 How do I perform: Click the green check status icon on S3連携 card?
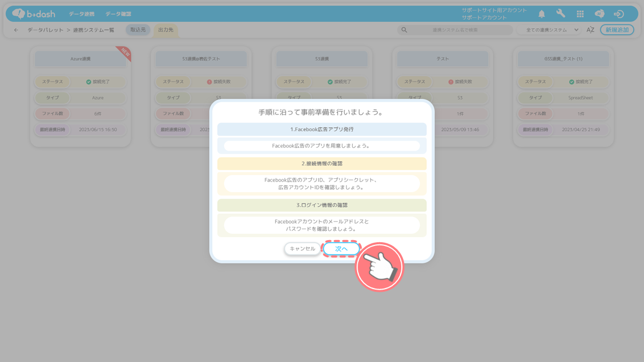tap(330, 82)
